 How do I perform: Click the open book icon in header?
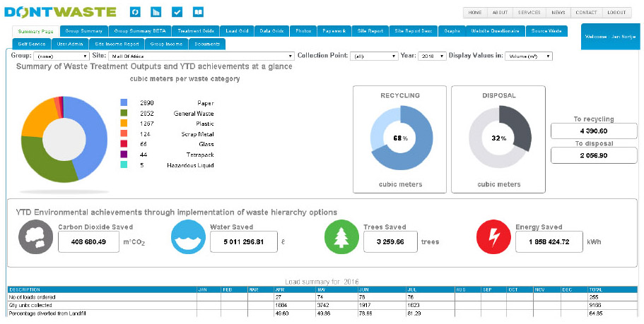click(199, 12)
